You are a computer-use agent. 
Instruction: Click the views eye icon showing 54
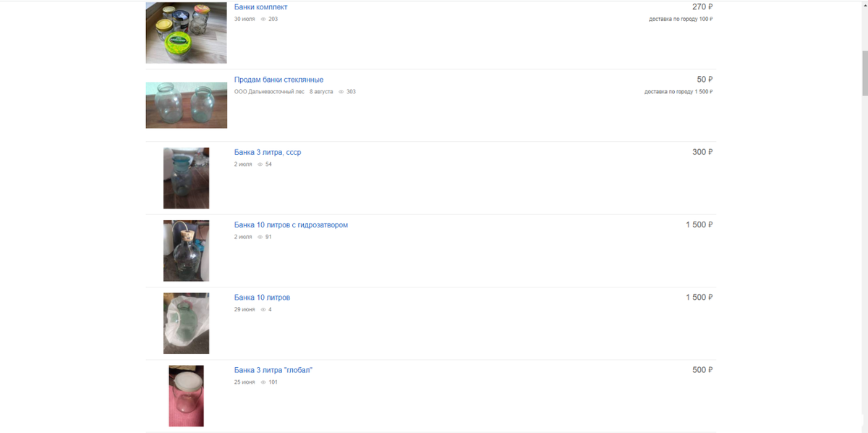pos(260,164)
